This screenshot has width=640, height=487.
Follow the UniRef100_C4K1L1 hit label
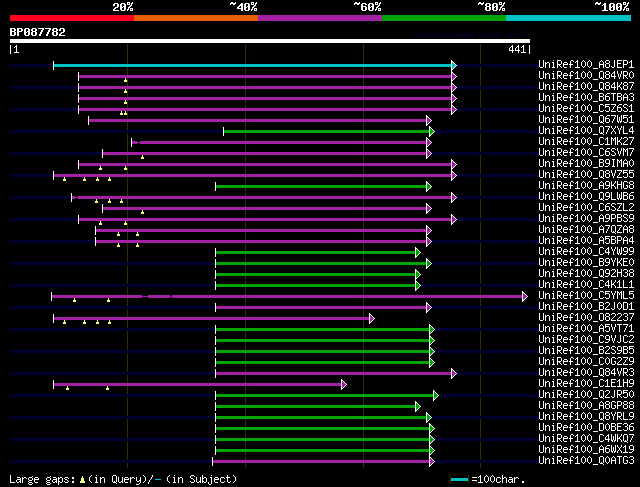click(585, 285)
